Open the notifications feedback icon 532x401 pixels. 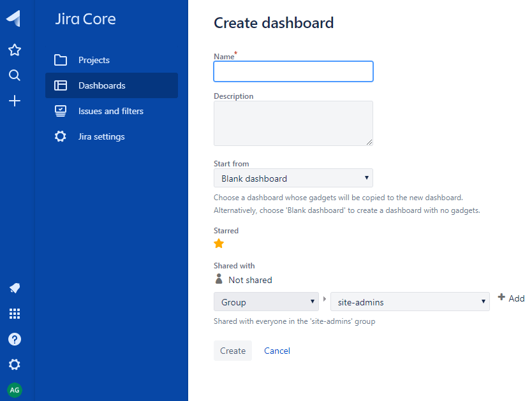click(14, 288)
